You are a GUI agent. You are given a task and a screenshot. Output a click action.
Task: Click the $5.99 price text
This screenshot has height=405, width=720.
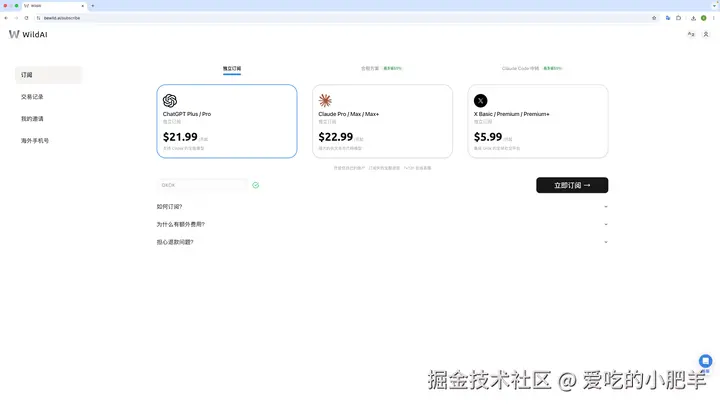click(x=488, y=137)
